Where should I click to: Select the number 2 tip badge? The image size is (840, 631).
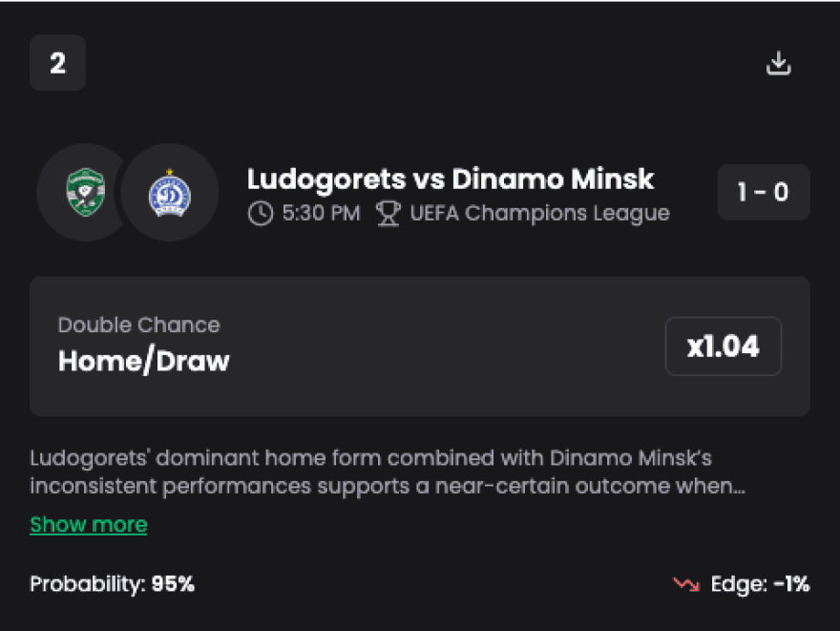(57, 63)
